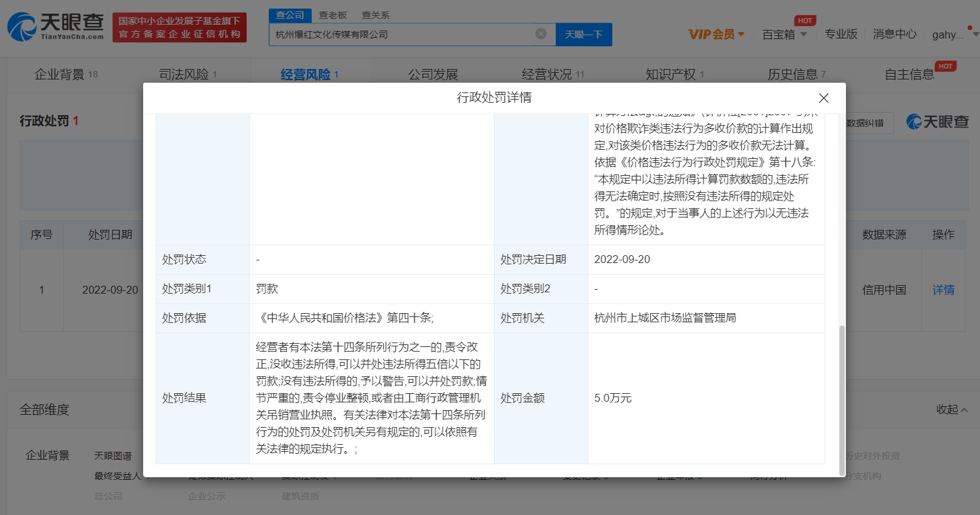Click the 处罚日期 column header
This screenshot has height=515, width=980.
coord(110,234)
